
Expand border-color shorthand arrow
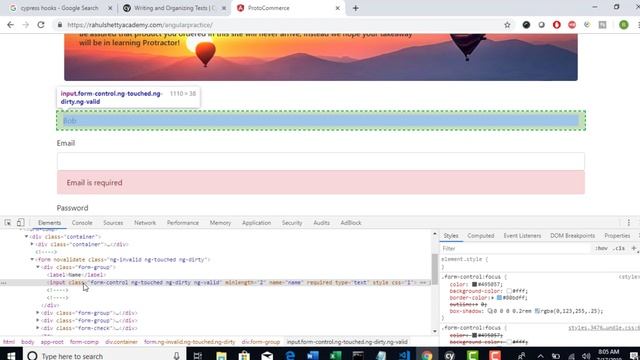(493, 298)
